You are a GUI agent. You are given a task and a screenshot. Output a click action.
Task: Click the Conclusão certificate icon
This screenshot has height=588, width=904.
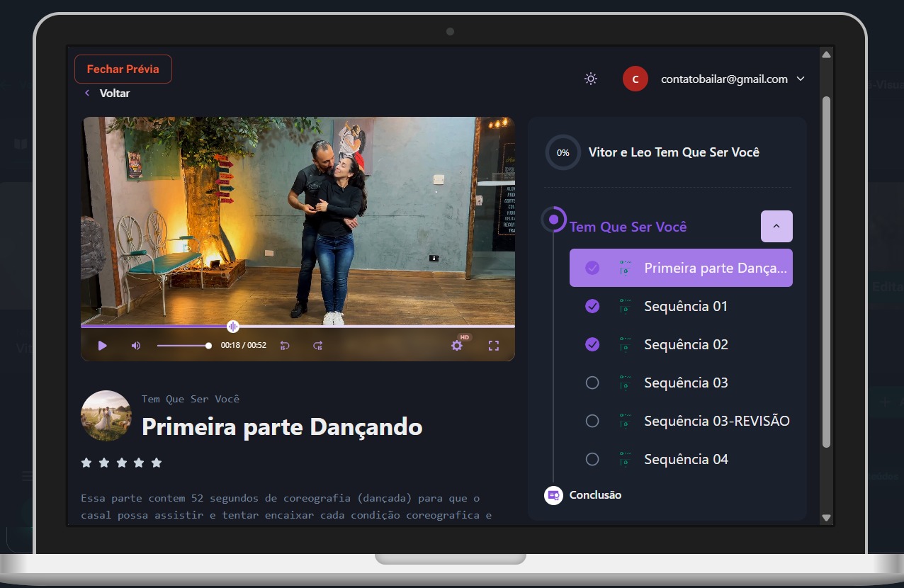(x=553, y=495)
